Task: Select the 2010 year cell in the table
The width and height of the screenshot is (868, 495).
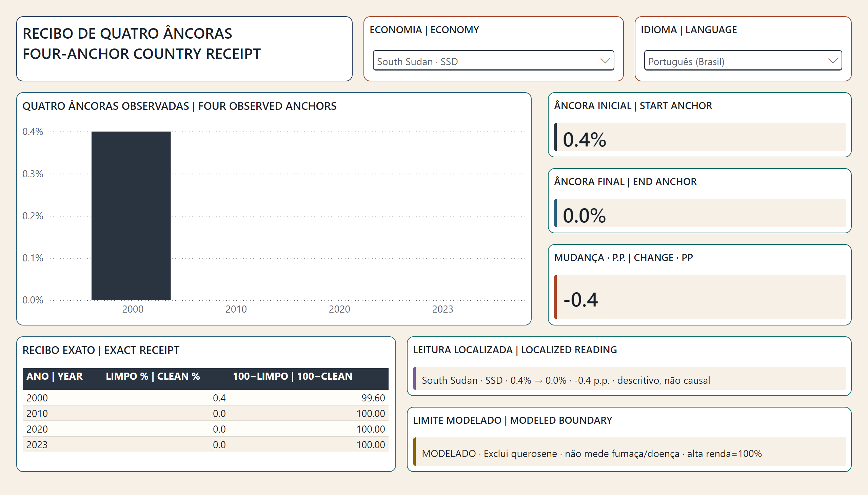Action: pyautogui.click(x=37, y=413)
